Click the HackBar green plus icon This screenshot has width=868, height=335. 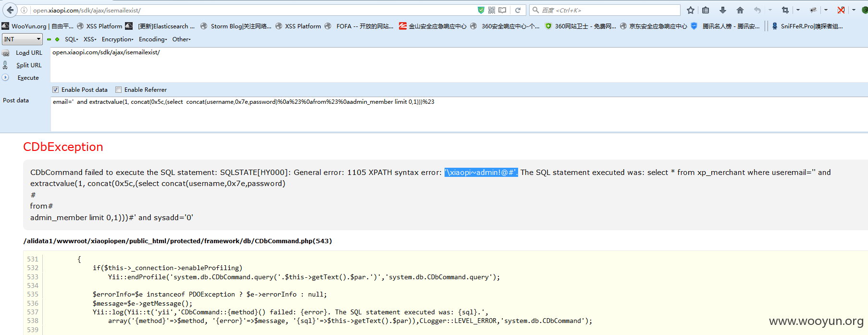[x=57, y=39]
